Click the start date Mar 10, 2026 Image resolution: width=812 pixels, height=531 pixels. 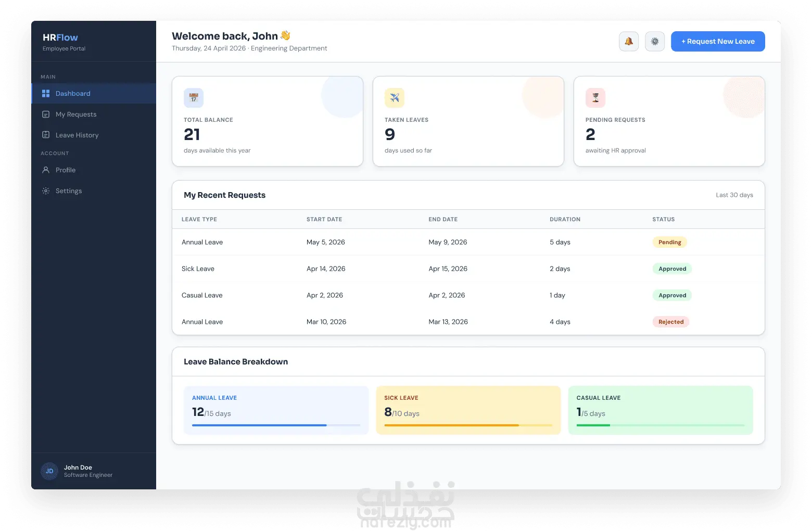tap(326, 322)
